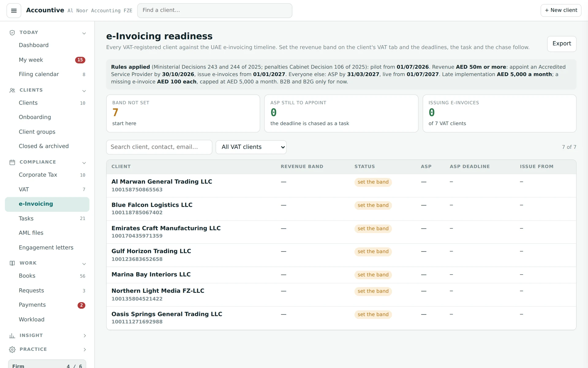Click the ASP deadline column header

point(469,167)
